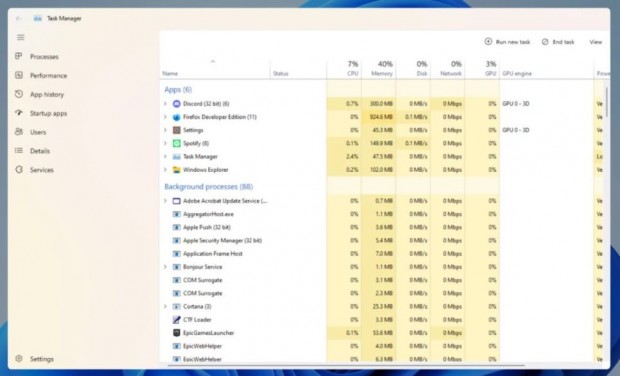This screenshot has height=376, width=620.
Task: Select the Users sidebar icon
Action: point(19,132)
